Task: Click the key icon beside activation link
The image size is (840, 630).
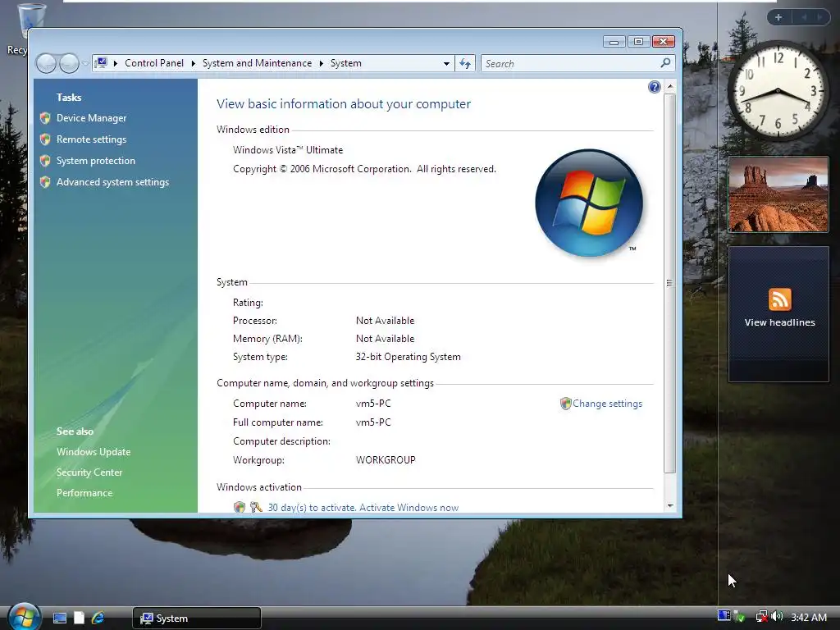Action: click(256, 507)
